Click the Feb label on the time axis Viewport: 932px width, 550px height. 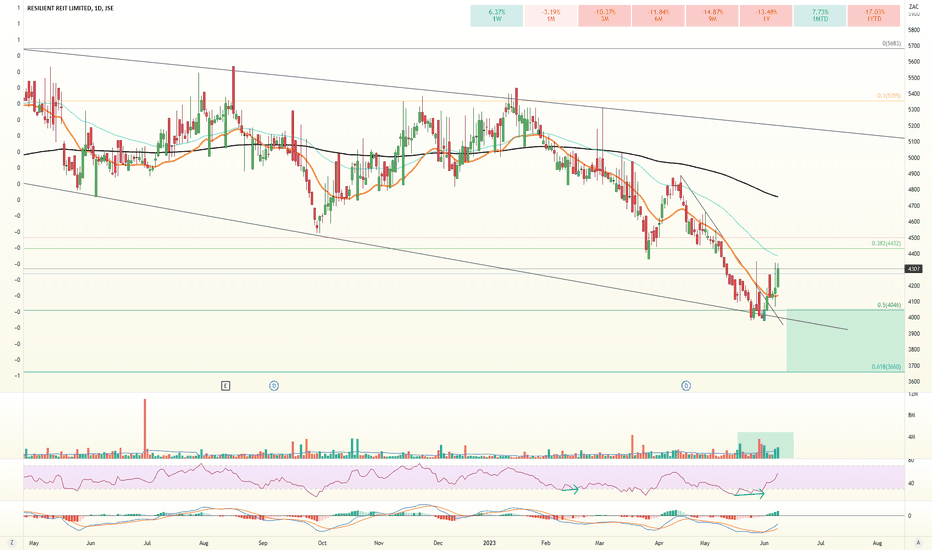click(x=546, y=543)
